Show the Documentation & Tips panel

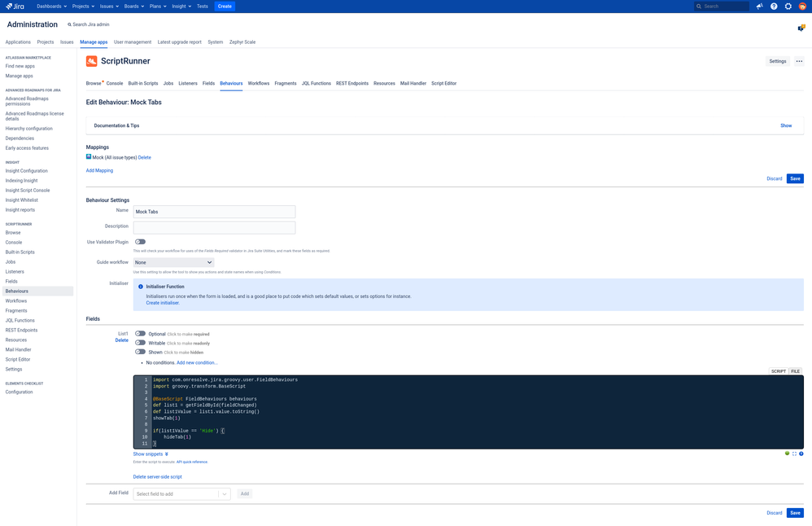point(786,125)
